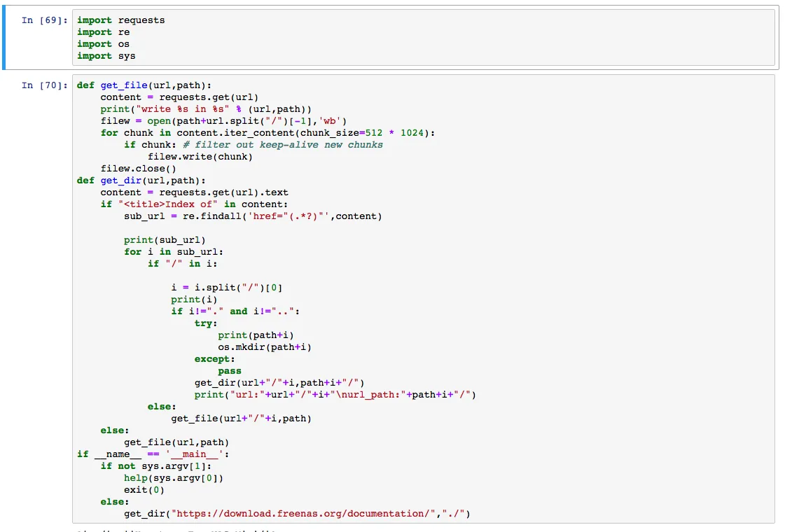Click the 'filew = open(' line
The height and width of the screenshot is (532, 785).
[x=223, y=121]
